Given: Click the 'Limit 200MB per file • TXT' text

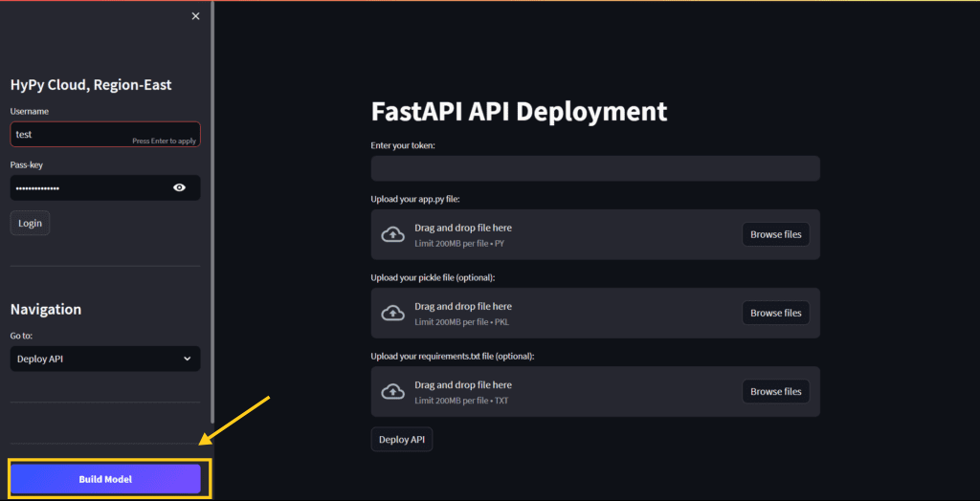Looking at the screenshot, I should (x=461, y=401).
